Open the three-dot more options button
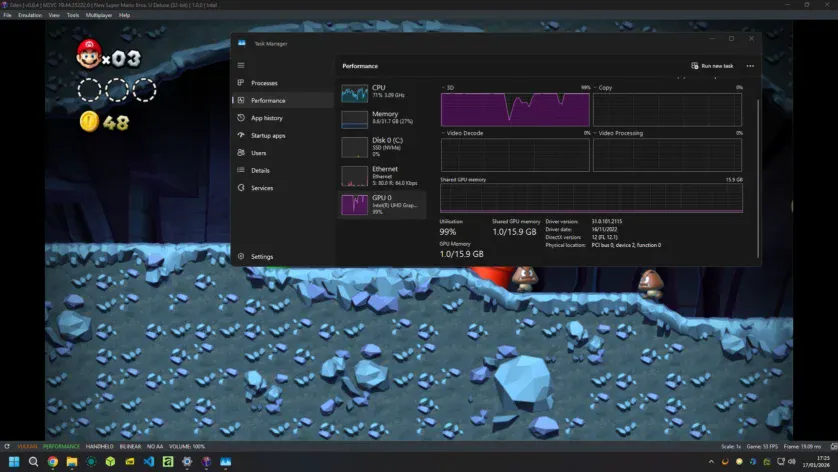Viewport: 838px width, 472px height. click(750, 66)
